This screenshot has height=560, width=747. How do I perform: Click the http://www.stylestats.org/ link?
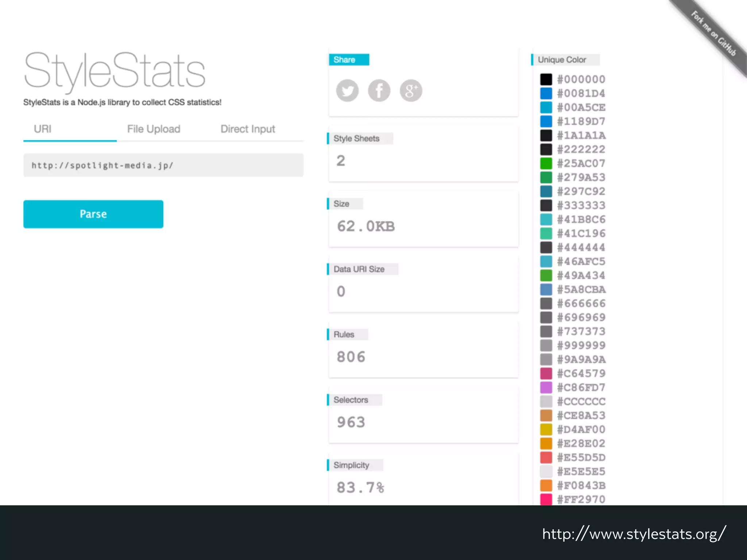point(634,534)
